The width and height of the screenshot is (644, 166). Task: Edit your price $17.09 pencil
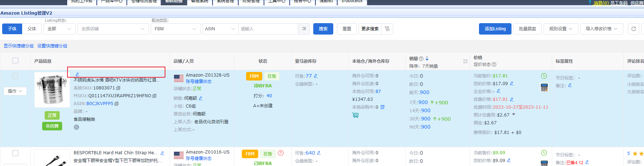(511, 84)
